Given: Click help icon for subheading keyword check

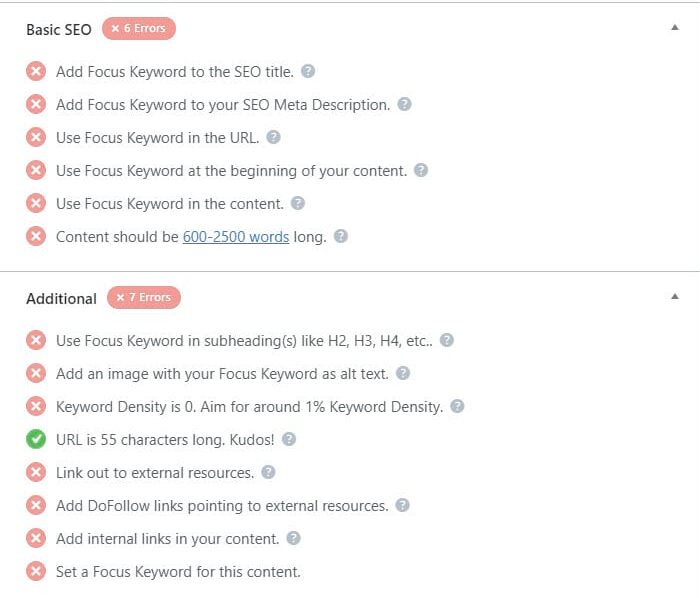Looking at the screenshot, I should [x=446, y=340].
